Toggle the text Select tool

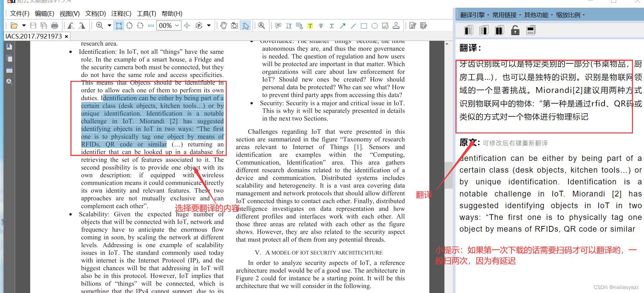click(x=246, y=25)
